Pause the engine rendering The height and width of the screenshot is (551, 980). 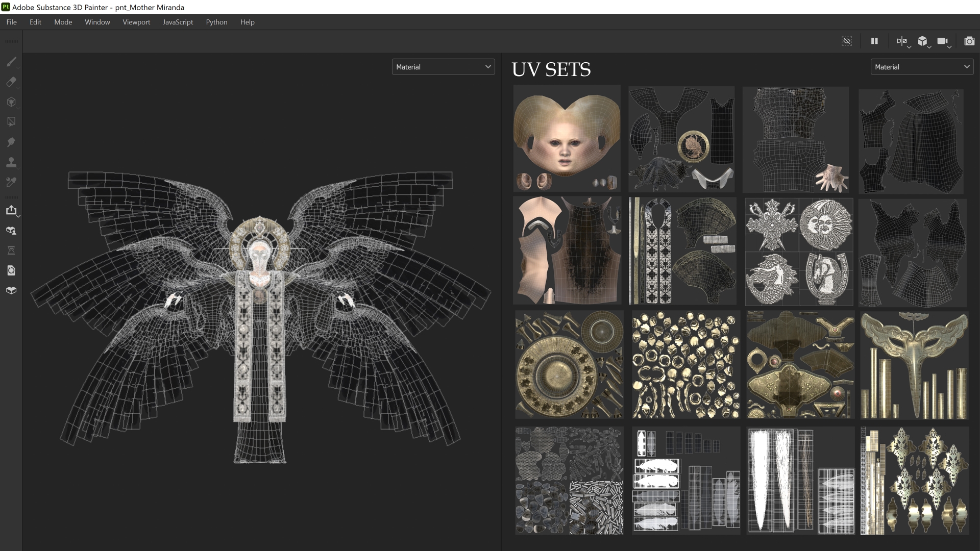pyautogui.click(x=874, y=41)
